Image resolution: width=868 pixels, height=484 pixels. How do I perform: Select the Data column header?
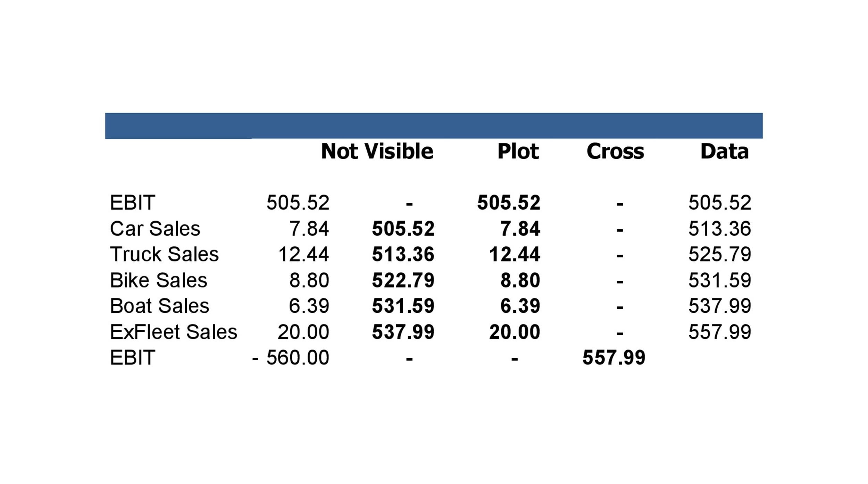(724, 151)
